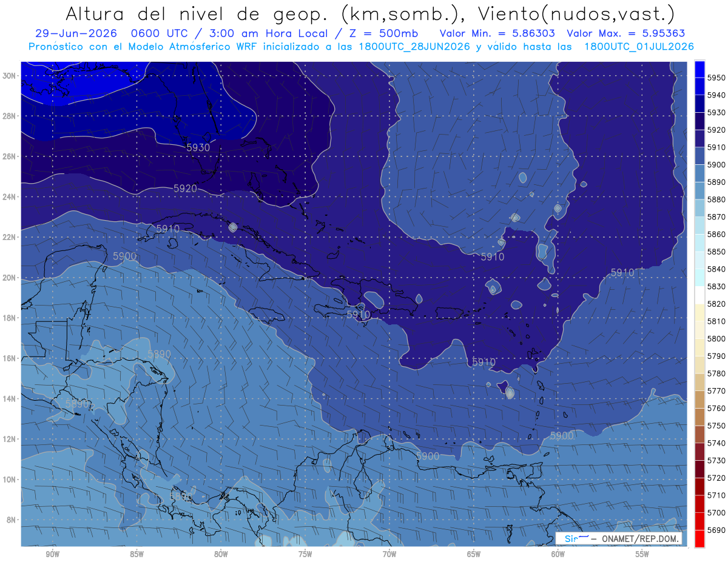The image size is (728, 562).
Task: Click the light cyan swatch between 5840 and 5830
Action: point(699,278)
